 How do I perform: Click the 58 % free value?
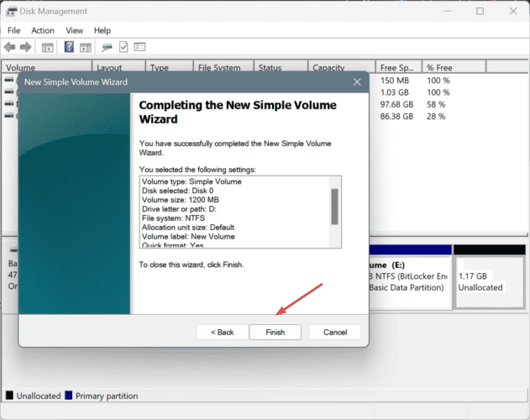click(436, 104)
